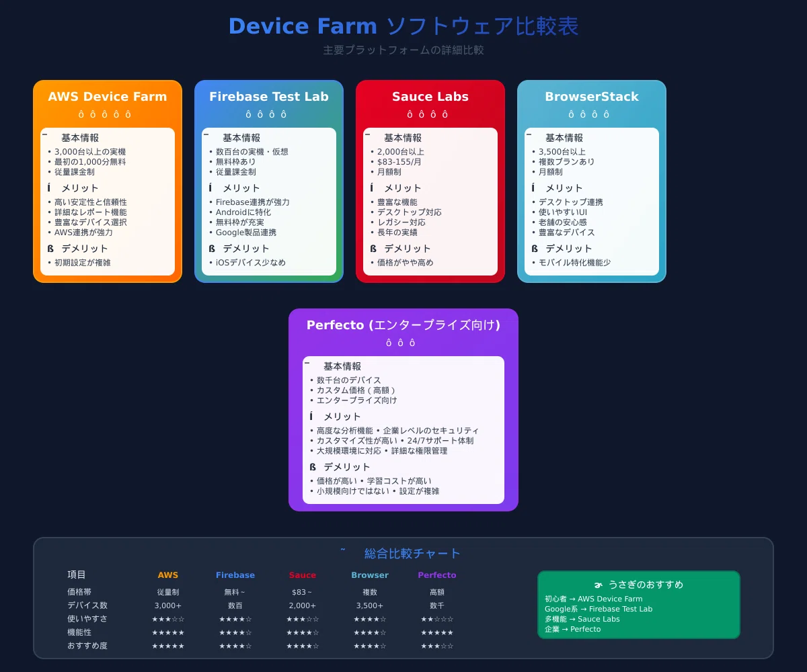The width and height of the screenshot is (807, 672).
Task: Click the Perfecto (エンタープライズ向け) card title
Action: coord(403,325)
